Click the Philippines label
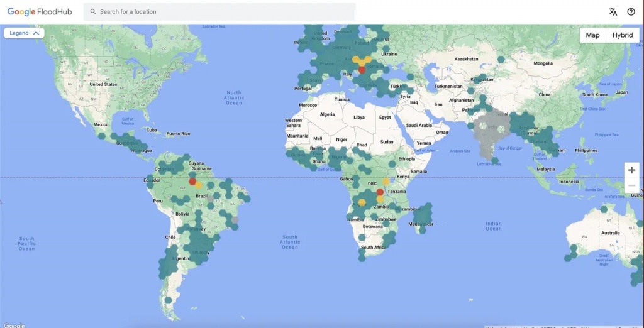Viewport: 644px width, 328px height. pos(587,151)
